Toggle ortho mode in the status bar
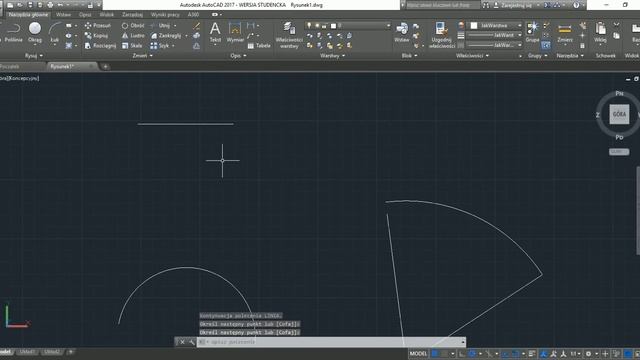640x360 pixels. [x=462, y=353]
